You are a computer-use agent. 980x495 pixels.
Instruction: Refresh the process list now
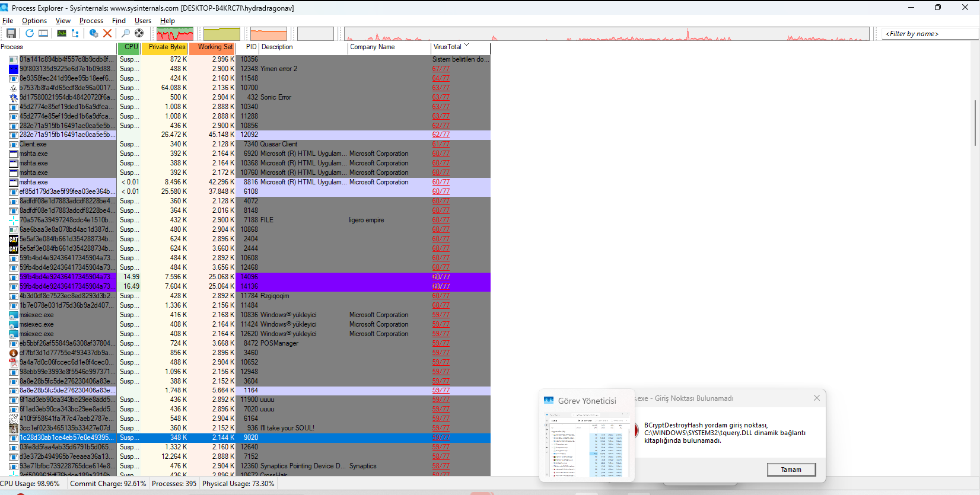click(29, 33)
